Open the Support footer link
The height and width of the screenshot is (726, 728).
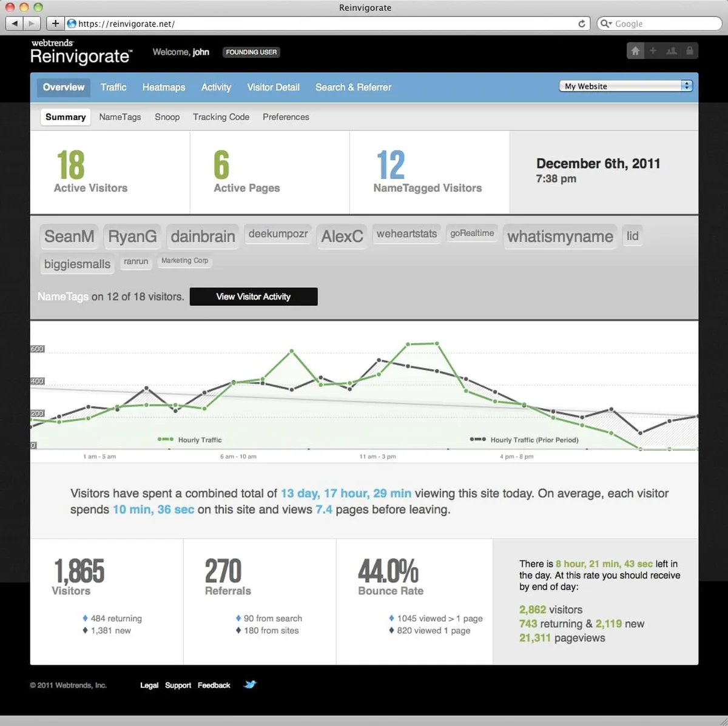pyautogui.click(x=178, y=685)
